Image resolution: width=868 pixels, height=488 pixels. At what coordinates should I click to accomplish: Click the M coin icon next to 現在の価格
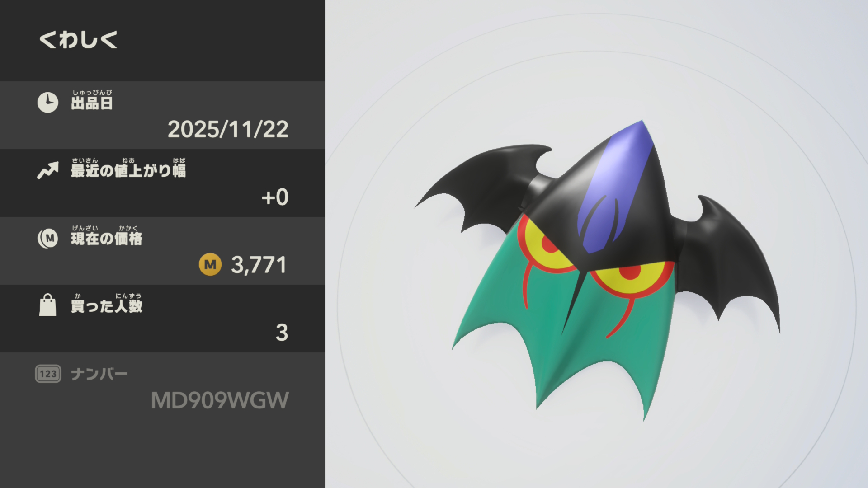pyautogui.click(x=48, y=238)
